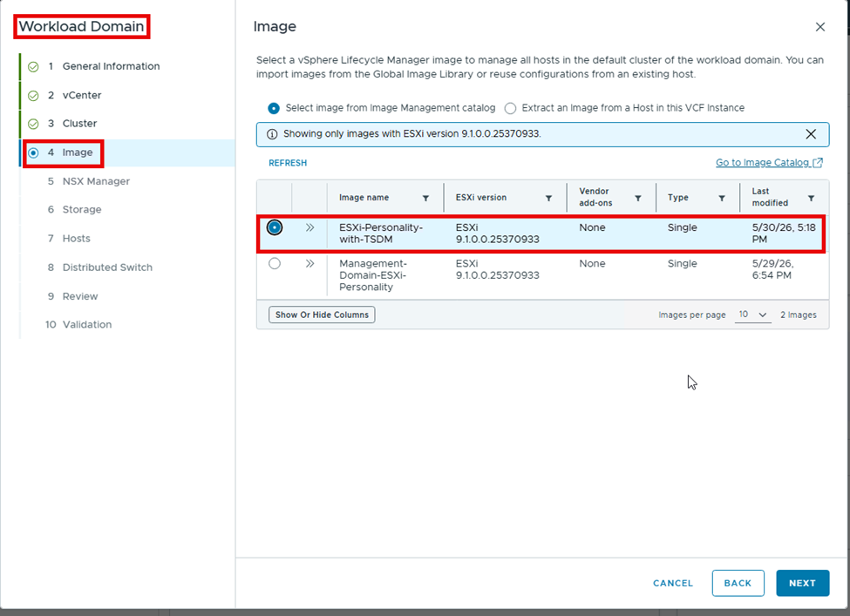The image size is (850, 616).
Task: Click the 5/30/26, 5:18 PM date cell
Action: coord(784,234)
